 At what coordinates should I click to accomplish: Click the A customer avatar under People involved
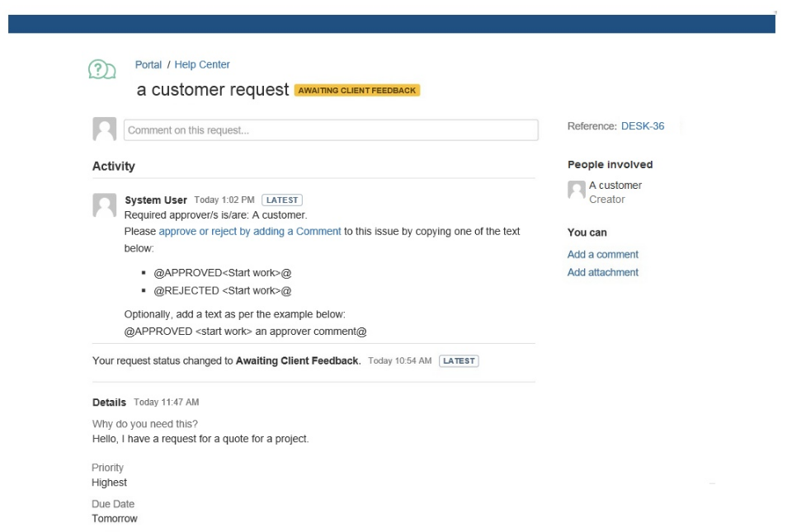577,191
